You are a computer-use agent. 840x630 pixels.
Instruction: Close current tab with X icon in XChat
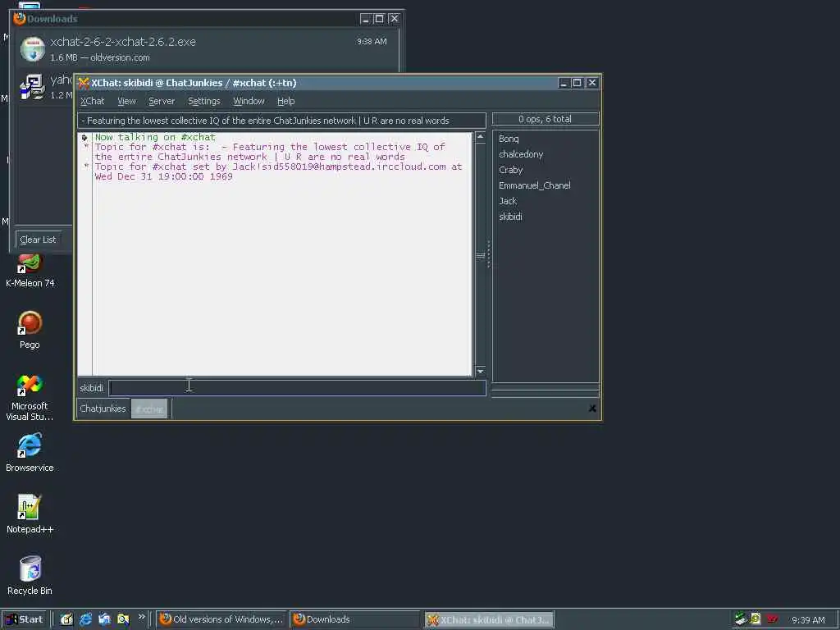point(592,409)
